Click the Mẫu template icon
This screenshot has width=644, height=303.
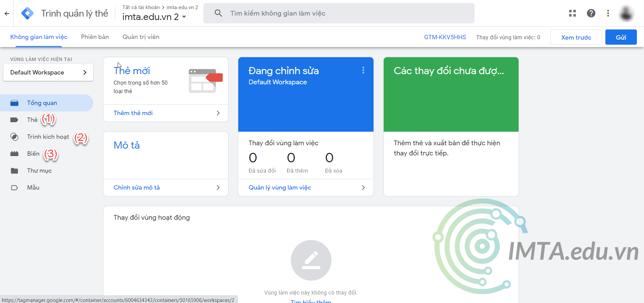point(14,188)
